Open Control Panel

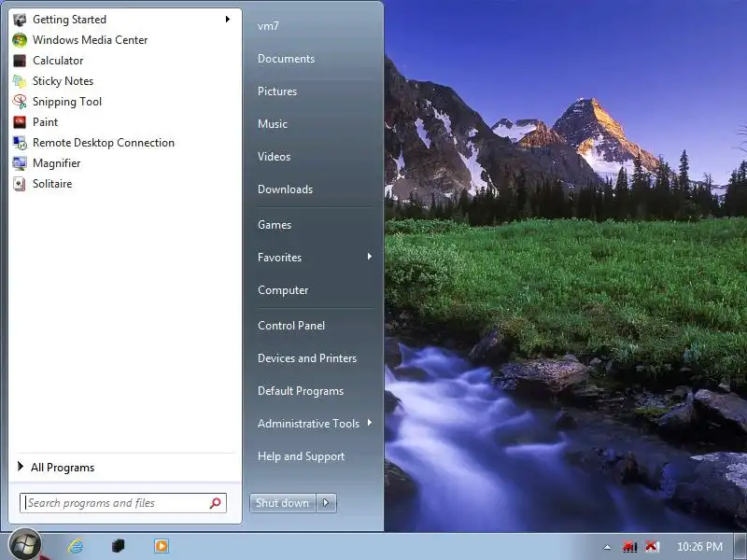[x=291, y=326]
